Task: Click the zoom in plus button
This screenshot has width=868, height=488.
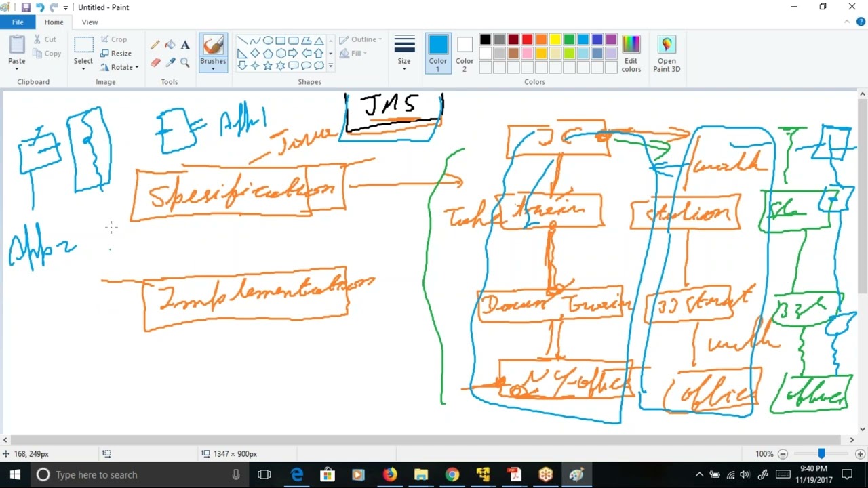Action: click(x=860, y=454)
